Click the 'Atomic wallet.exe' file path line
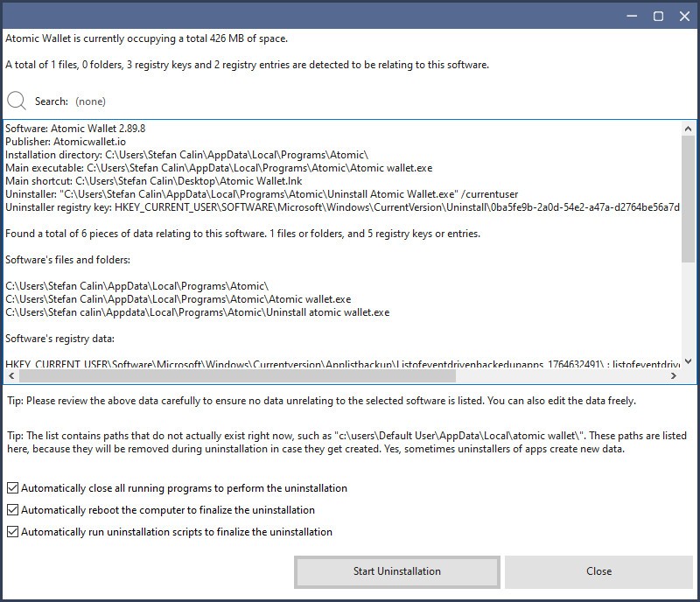The width and height of the screenshot is (700, 602). click(178, 299)
